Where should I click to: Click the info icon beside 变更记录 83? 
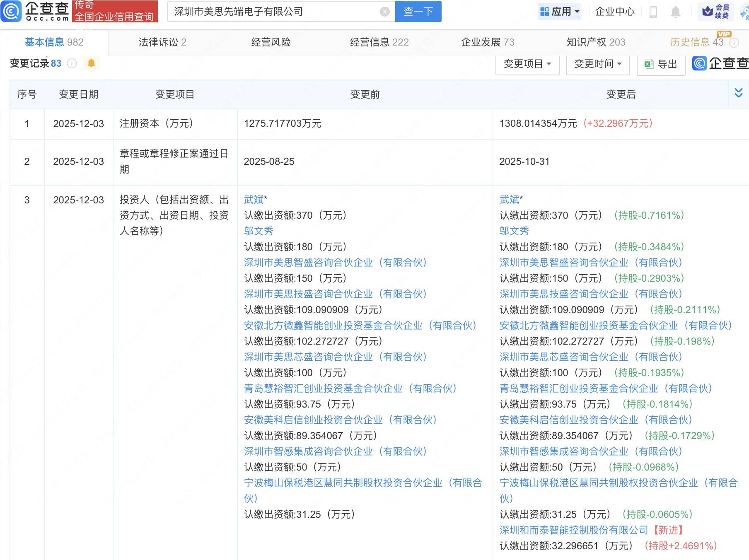pos(72,63)
